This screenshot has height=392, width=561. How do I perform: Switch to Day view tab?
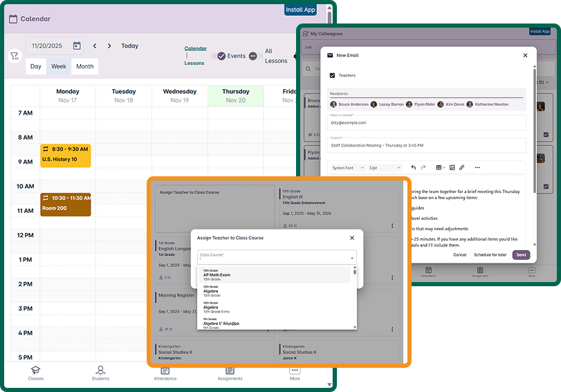pos(36,66)
